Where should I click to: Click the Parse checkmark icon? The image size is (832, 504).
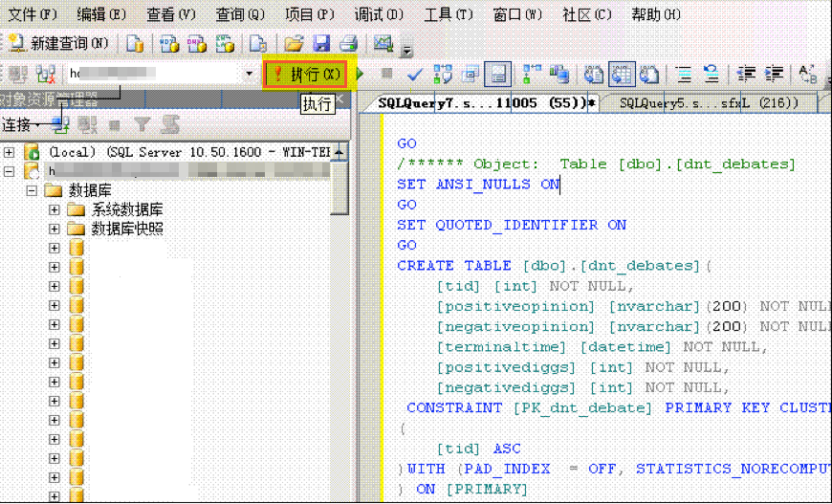coord(414,75)
